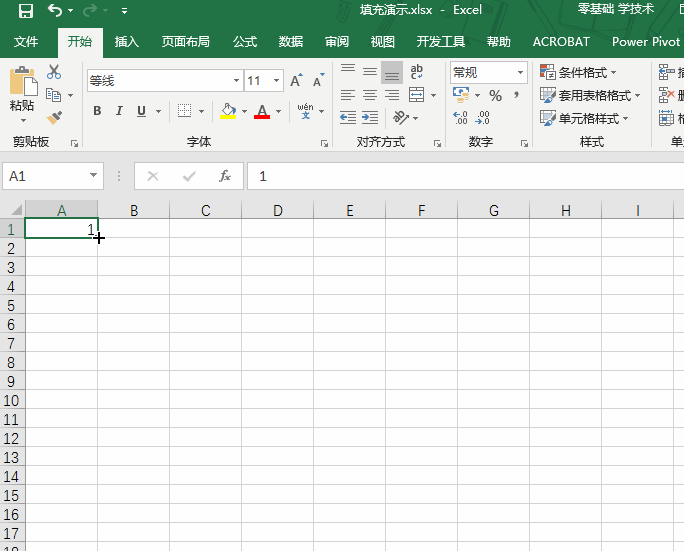
Task: Toggle Italic formatting
Action: (x=119, y=111)
